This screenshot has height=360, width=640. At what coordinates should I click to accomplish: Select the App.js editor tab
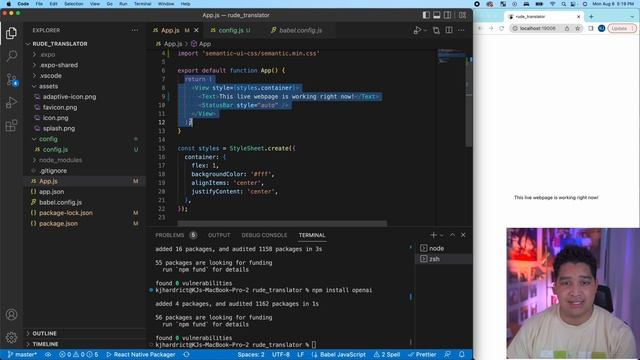click(x=170, y=30)
